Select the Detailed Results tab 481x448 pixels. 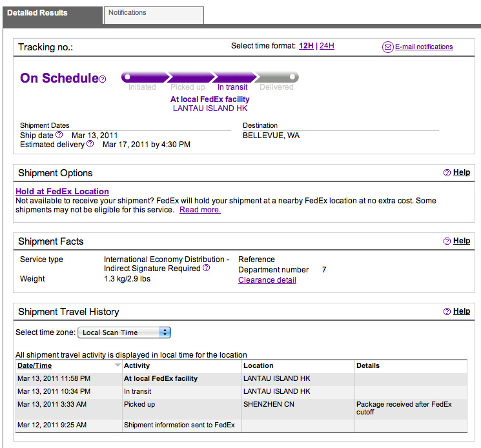tap(52, 15)
